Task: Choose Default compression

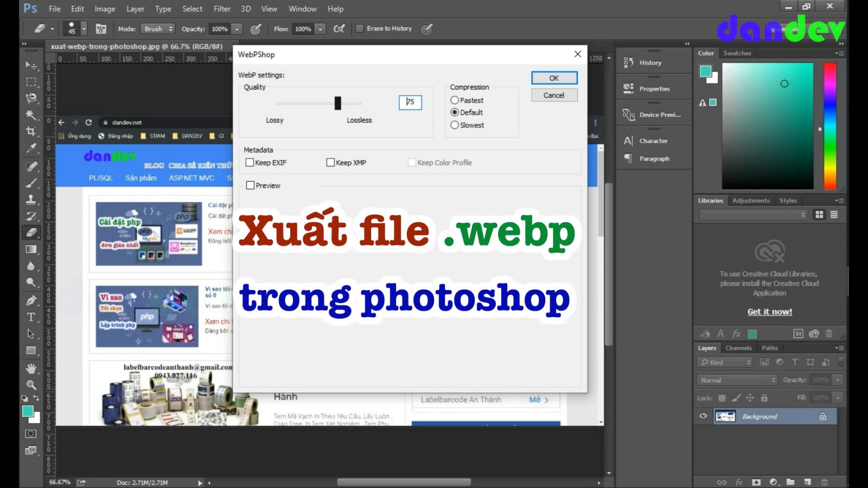Action: coord(455,112)
